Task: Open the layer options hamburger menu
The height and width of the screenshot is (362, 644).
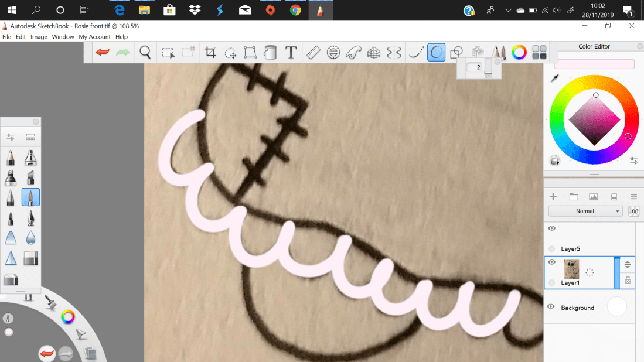Action: click(x=633, y=196)
